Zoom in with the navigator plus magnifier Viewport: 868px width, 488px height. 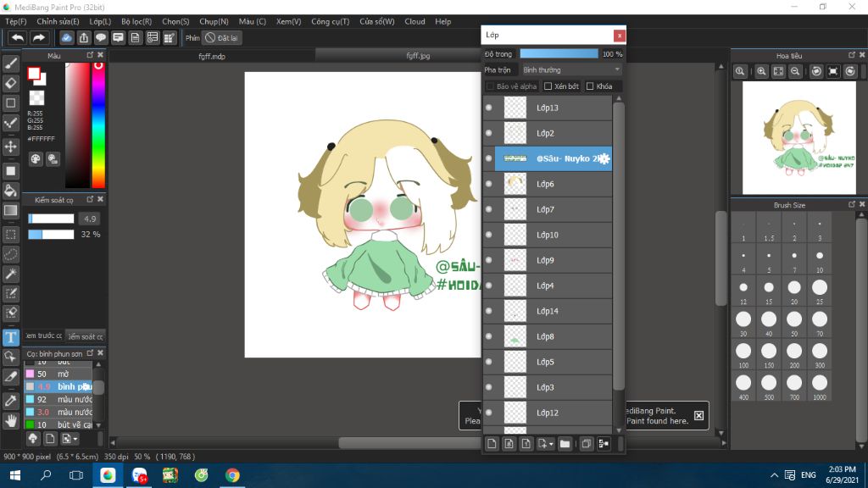point(762,71)
